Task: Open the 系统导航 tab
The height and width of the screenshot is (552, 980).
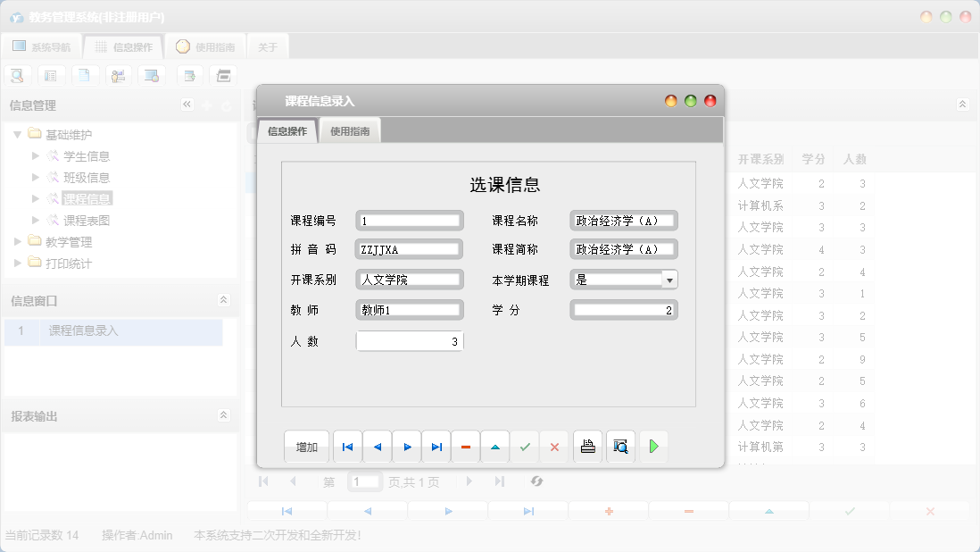Action: point(41,46)
